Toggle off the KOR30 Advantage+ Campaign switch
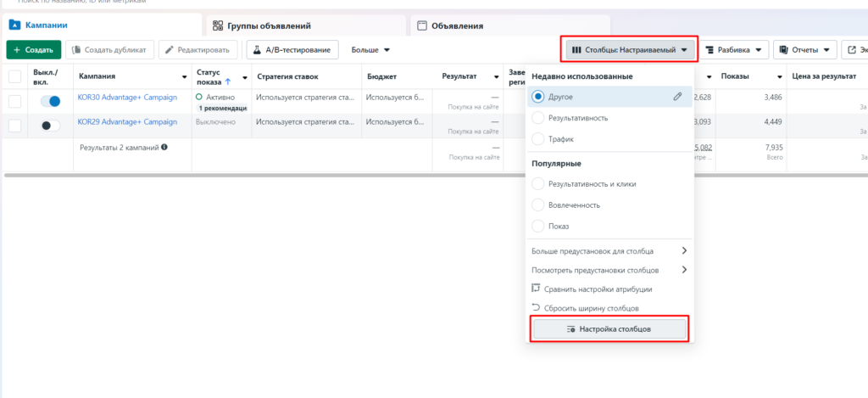Screen dimensions: 868x398 point(50,102)
